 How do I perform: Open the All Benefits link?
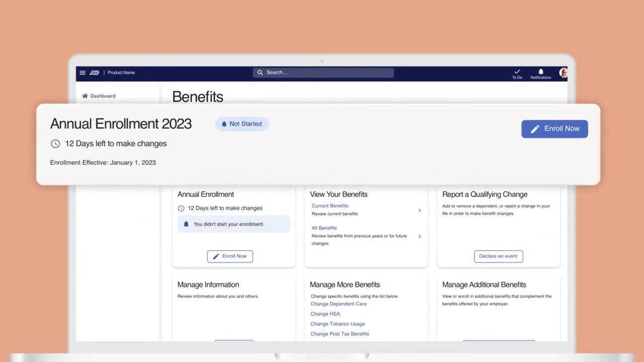(324, 228)
